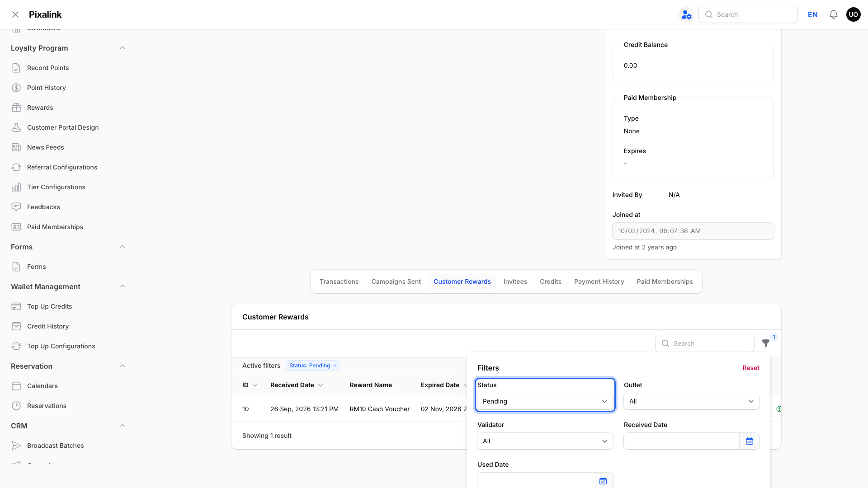This screenshot has height=488, width=868.
Task: Collapse the Loyalty Program section
Action: [x=123, y=48]
